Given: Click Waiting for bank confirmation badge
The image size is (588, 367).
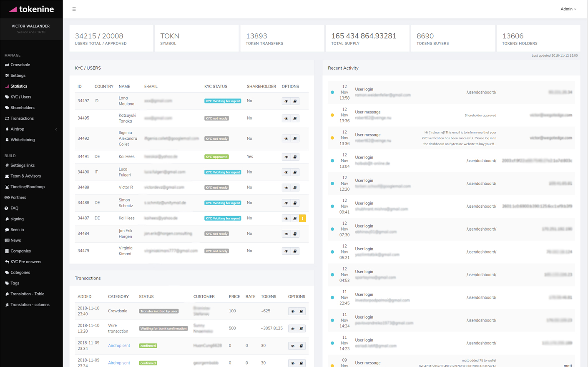Looking at the screenshot, I should coord(163,329).
